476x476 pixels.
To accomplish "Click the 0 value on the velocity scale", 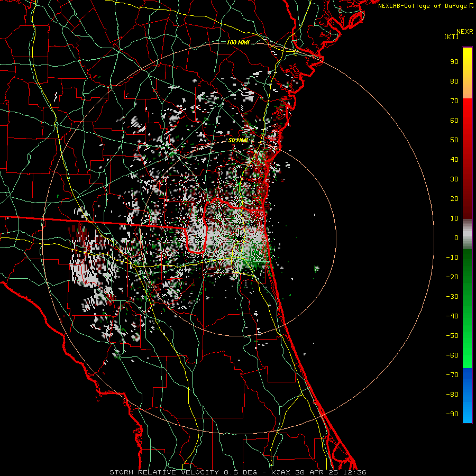I will 456,237.
